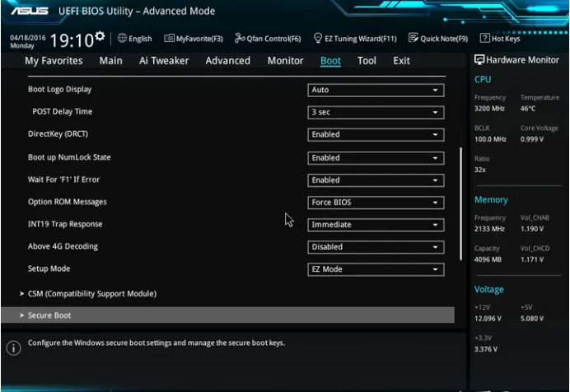Expand CSM (Compatibility Support Module) submenu
This screenshot has width=570, height=392.
pos(92,293)
